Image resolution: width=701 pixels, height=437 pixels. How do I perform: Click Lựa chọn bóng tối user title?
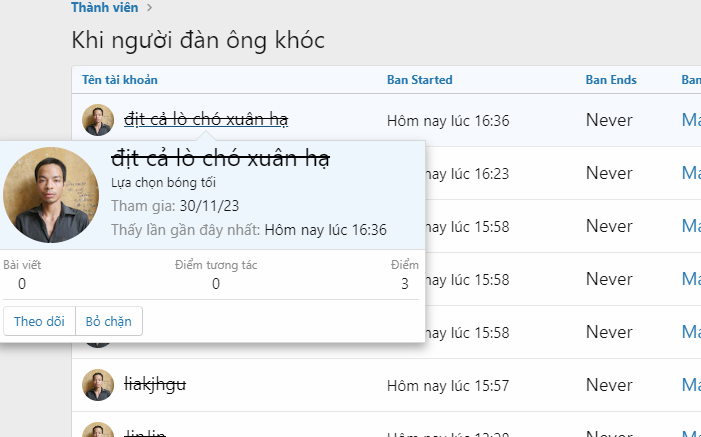(x=163, y=182)
